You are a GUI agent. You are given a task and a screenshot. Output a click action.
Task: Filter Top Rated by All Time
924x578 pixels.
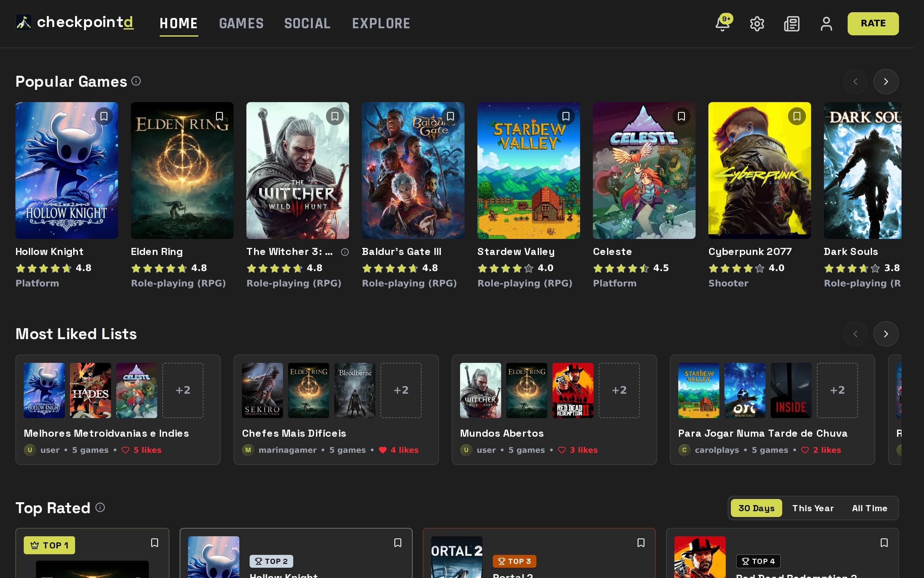pos(869,508)
